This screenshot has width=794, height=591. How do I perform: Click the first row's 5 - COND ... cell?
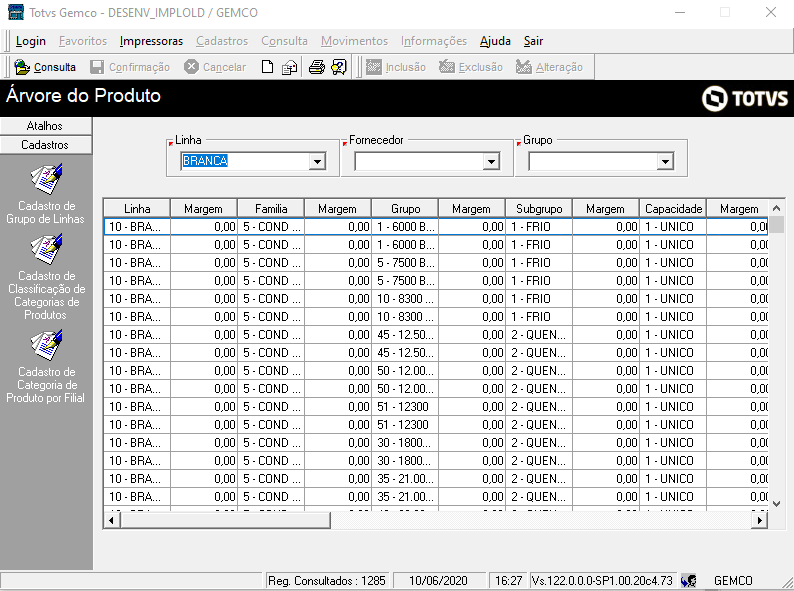pyautogui.click(x=271, y=227)
